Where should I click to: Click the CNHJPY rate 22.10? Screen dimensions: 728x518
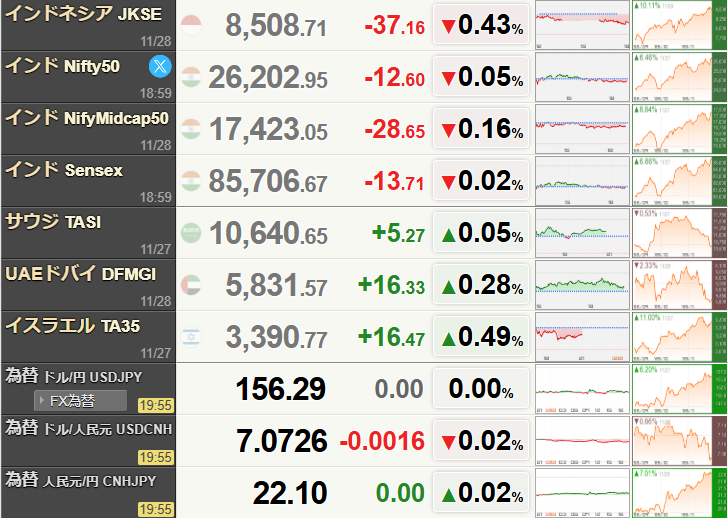click(290, 493)
